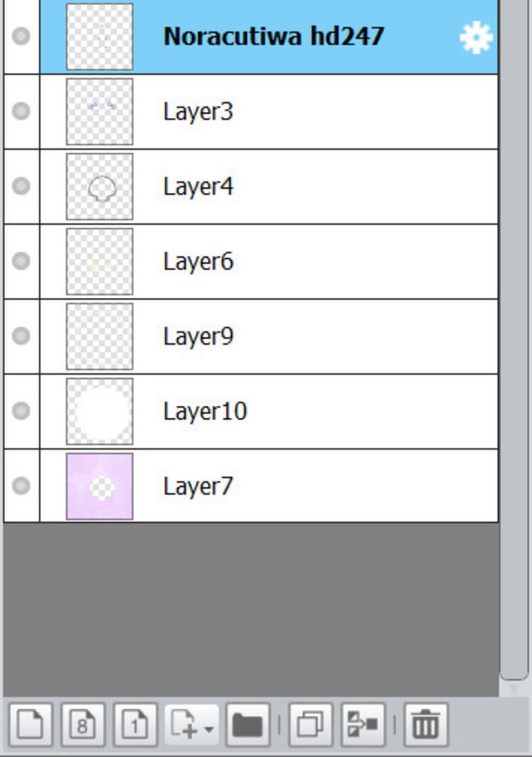Toggle visibility of Noracutiwa hd247 layer

pos(21,36)
